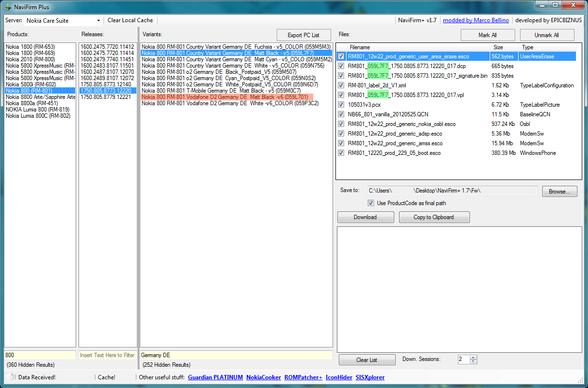
Task: Uncheck the 229_05_boot.esco file checkbox
Action: 341,153
